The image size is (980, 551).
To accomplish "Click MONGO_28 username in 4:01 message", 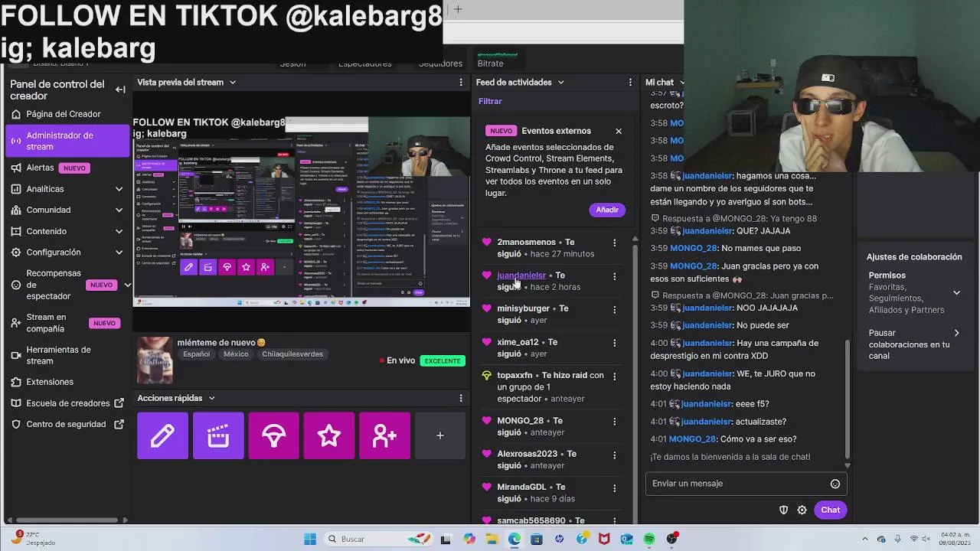I will tap(693, 439).
